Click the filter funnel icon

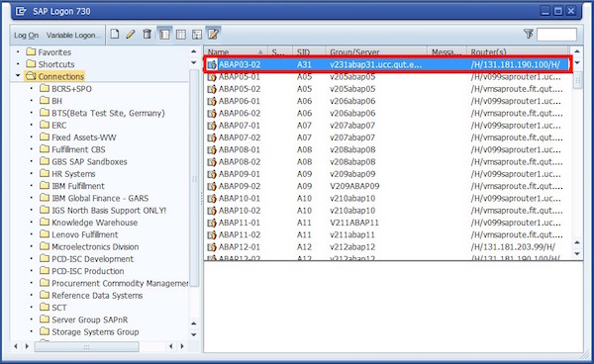pos(529,34)
